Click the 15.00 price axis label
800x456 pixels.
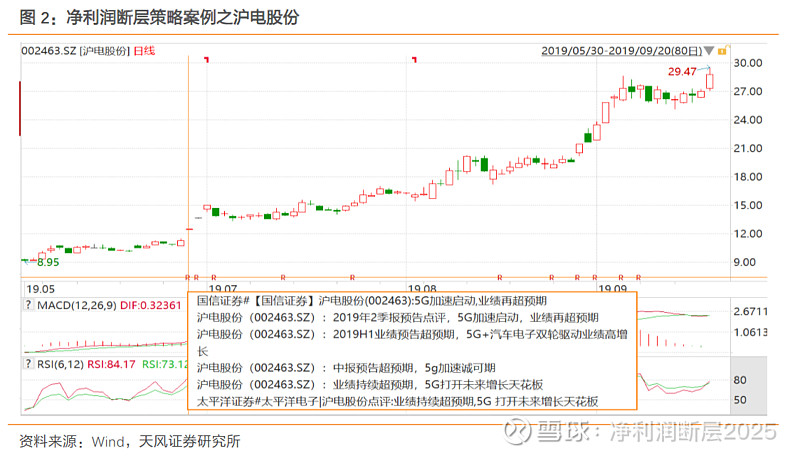(748, 206)
